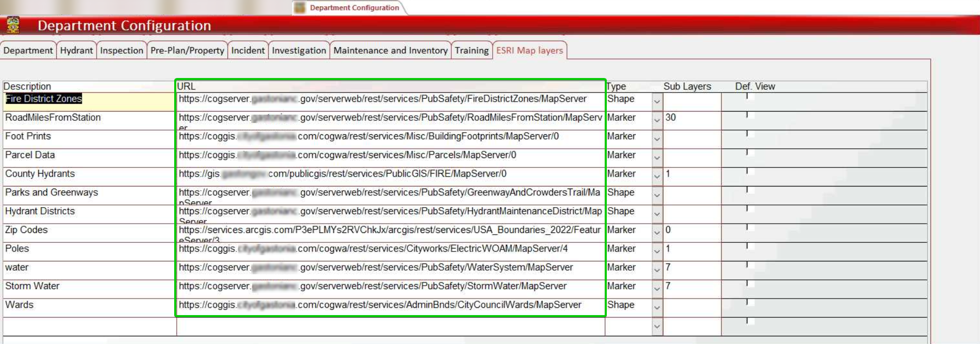This screenshot has height=344, width=980.
Task: Toggle Def. View checkbox for RoadMilesFromStation
Action: coord(750,115)
